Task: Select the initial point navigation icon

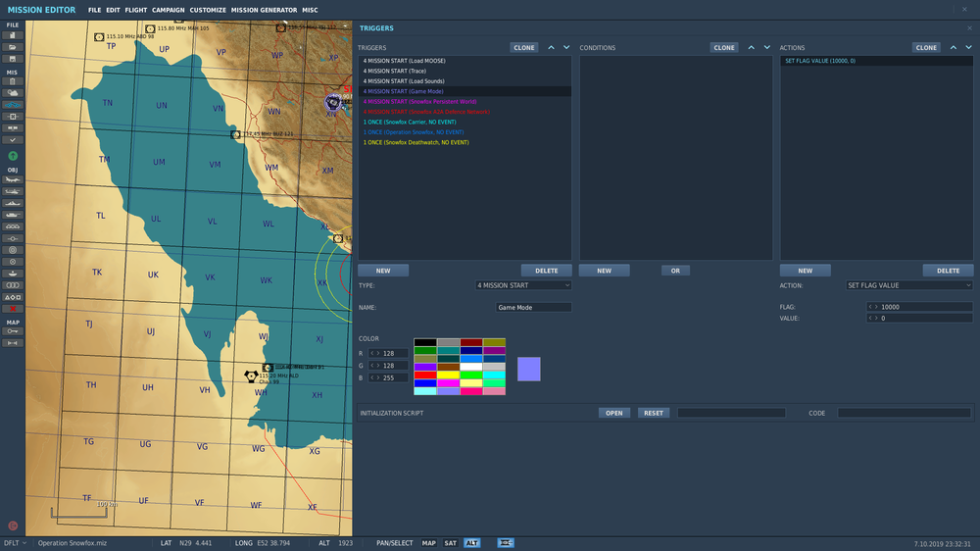Action: [12, 238]
